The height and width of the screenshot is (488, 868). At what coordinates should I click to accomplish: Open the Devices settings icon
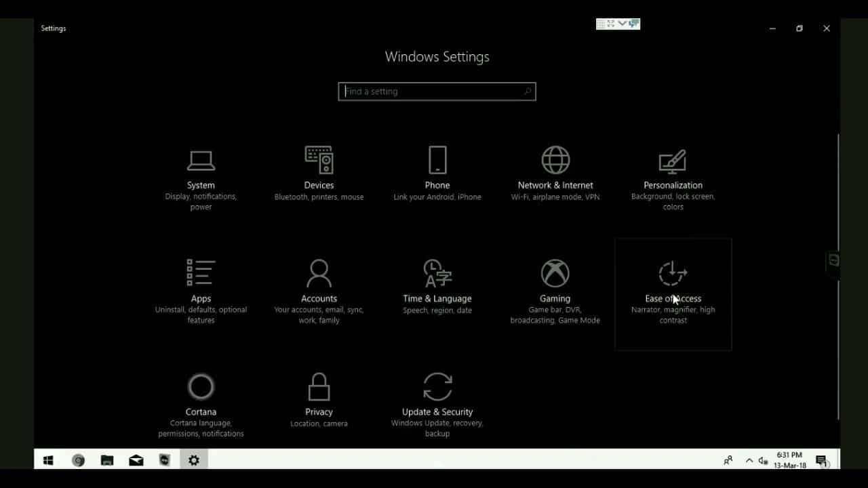click(319, 160)
